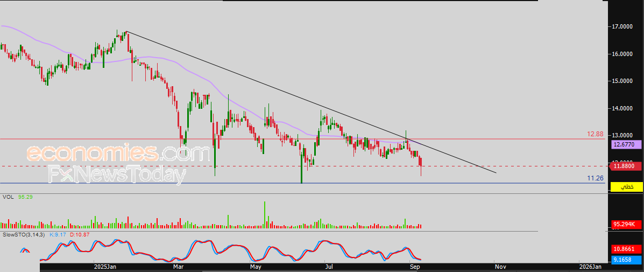Click the 16.0000 price axis label
This screenshot has width=644, height=272.
[622, 54]
